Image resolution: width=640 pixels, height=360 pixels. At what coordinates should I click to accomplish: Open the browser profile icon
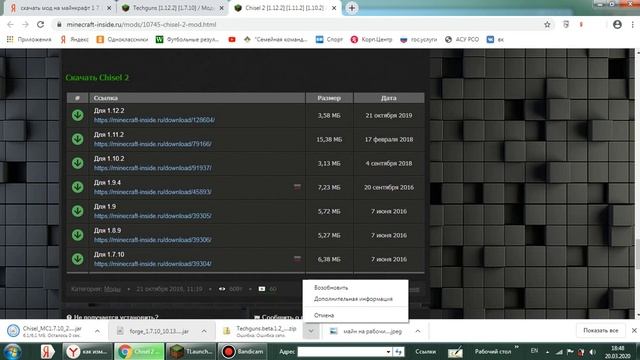point(617,24)
